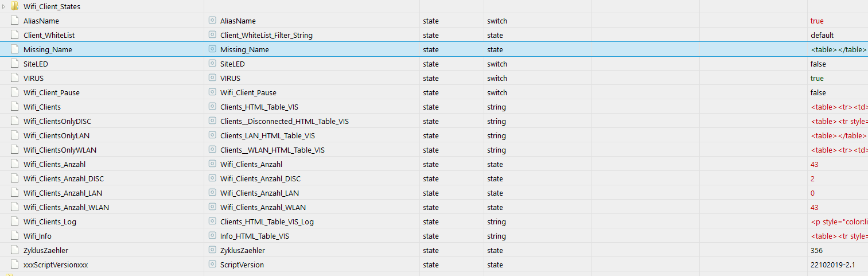Edit the ZyklusZaehler value 356
Image resolution: width=868 pixels, height=276 pixels.
click(816, 250)
